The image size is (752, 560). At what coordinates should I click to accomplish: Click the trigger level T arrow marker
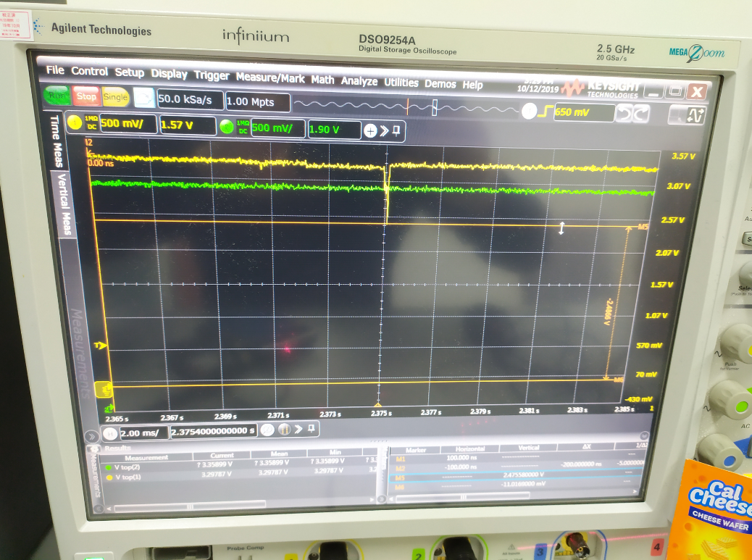(x=101, y=346)
